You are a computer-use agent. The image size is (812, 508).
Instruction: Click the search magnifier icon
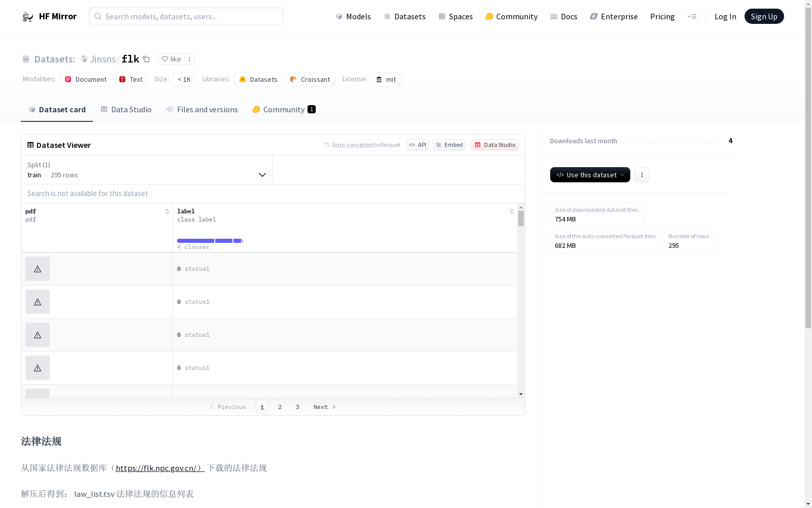(x=98, y=16)
